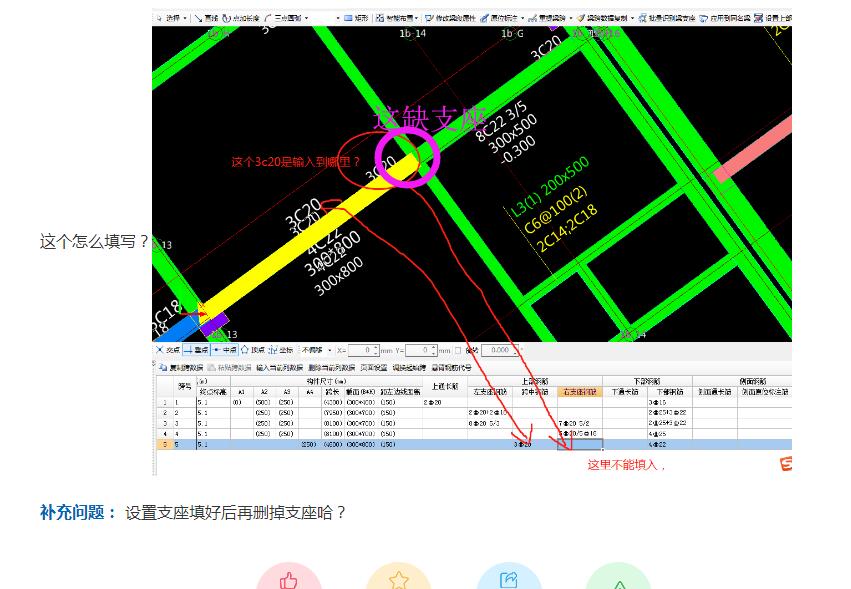Screen dimensions: 851x589
Task: Click the 上通长筋 column header
Action: click(444, 387)
